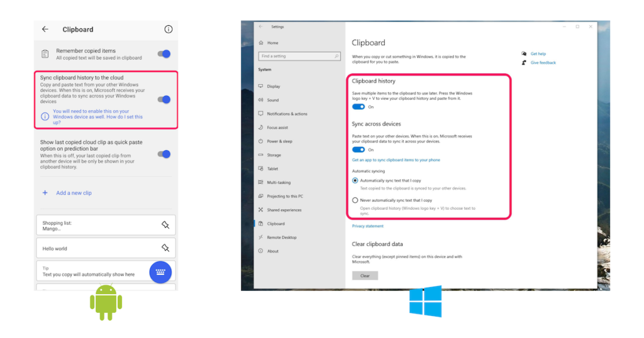Tap the Hello world clip card

point(106,248)
